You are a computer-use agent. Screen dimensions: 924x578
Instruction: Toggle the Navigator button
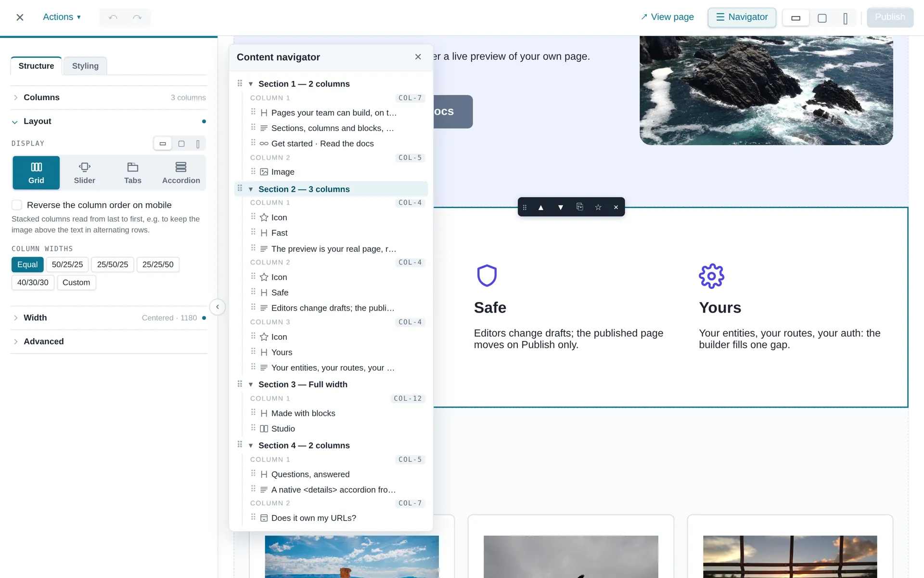pyautogui.click(x=742, y=17)
